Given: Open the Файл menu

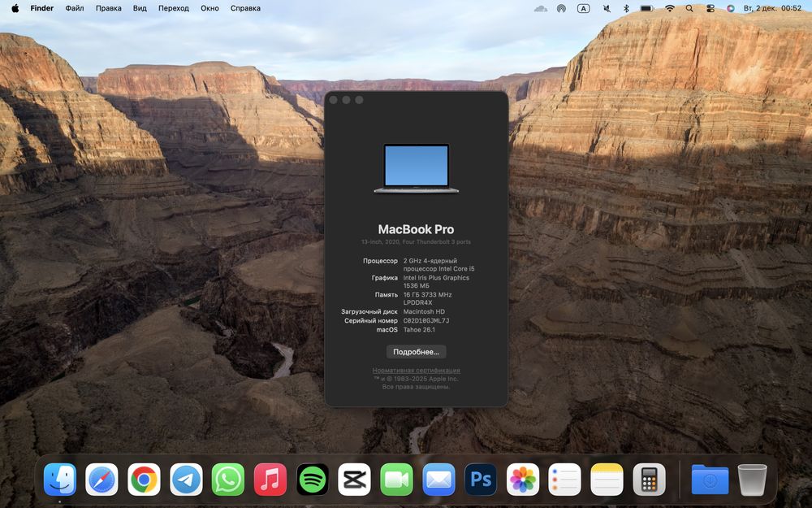Looking at the screenshot, I should pyautogui.click(x=75, y=8).
